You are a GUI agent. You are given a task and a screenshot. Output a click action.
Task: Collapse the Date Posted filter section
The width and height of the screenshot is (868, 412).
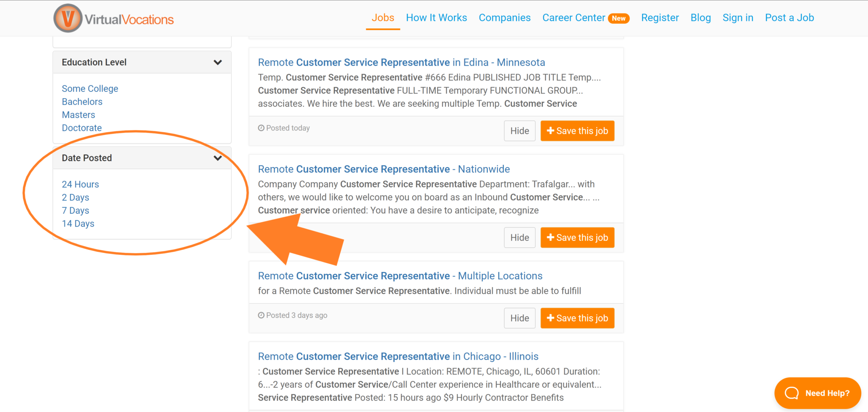(218, 158)
